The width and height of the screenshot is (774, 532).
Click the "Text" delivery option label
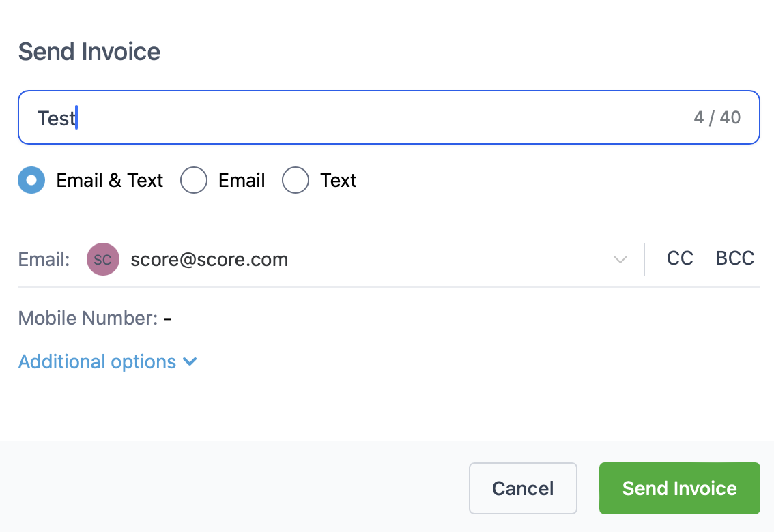[338, 181]
